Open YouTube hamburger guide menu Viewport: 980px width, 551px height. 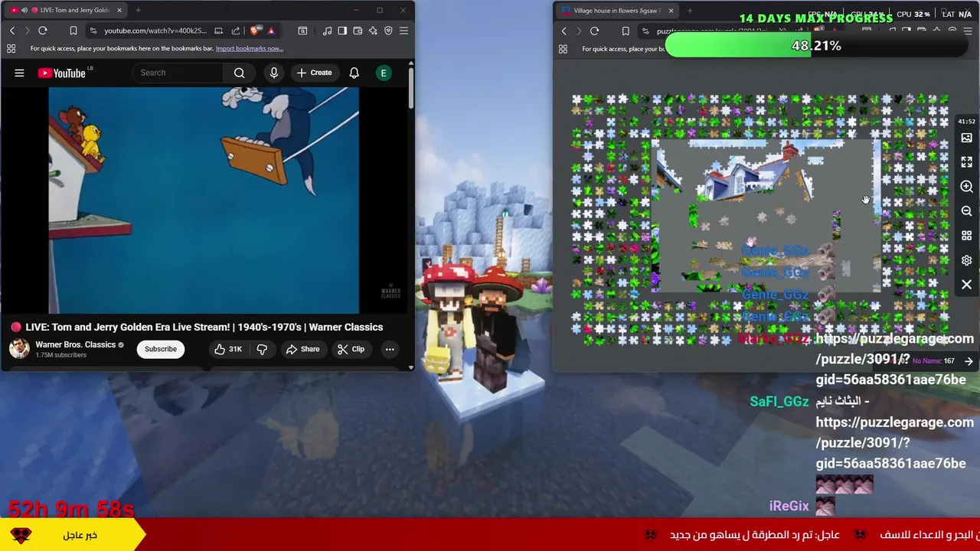(x=19, y=73)
